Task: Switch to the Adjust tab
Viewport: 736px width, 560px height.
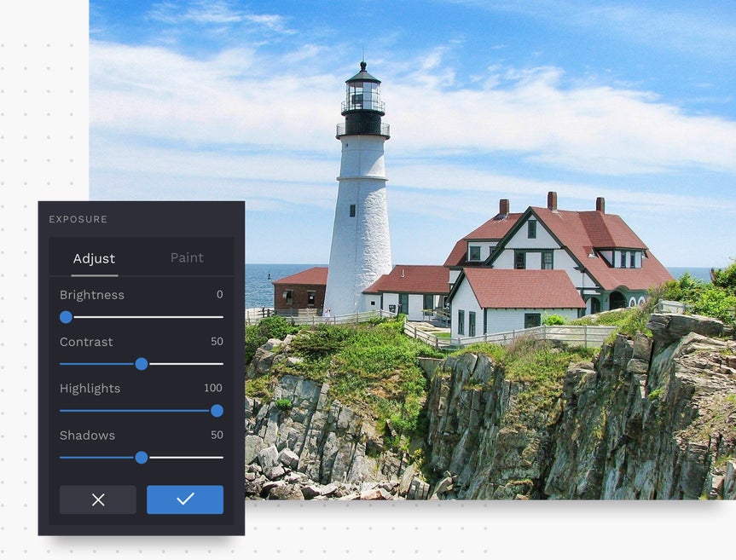Action: click(x=94, y=258)
